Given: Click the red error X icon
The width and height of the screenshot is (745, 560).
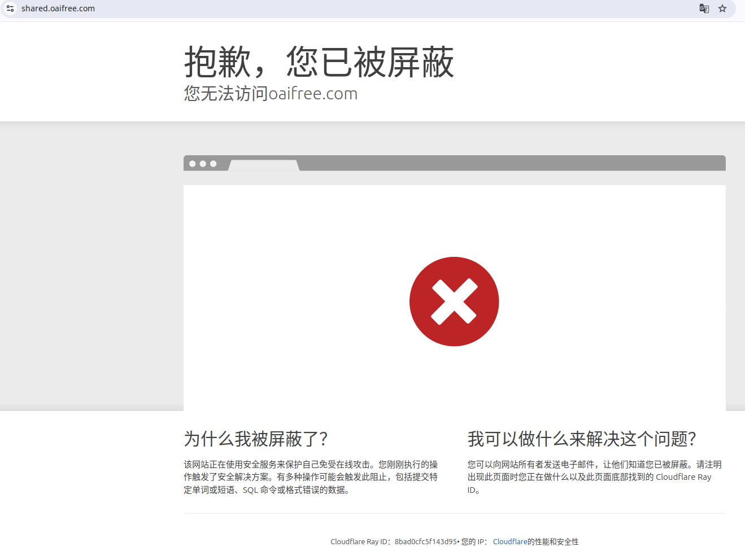Looking at the screenshot, I should click(x=454, y=301).
